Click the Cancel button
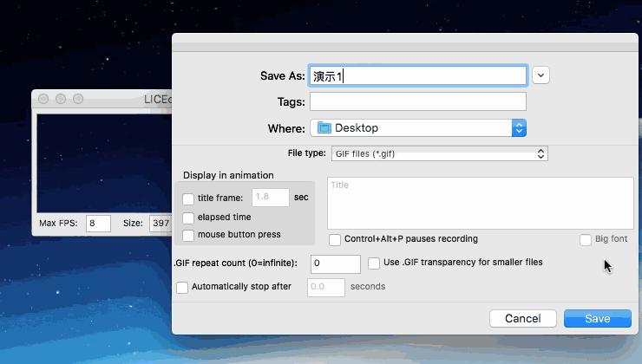Screen dimensions: 642x364 click(x=522, y=318)
